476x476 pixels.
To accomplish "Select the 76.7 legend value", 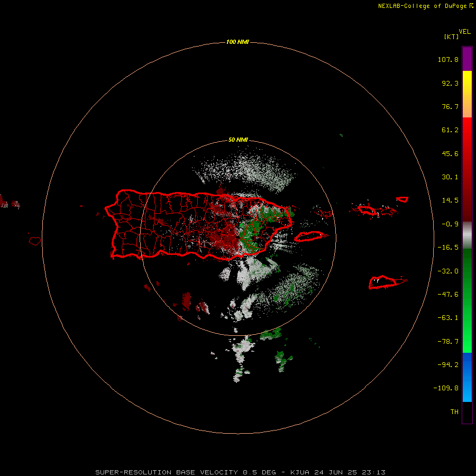I will click(450, 106).
